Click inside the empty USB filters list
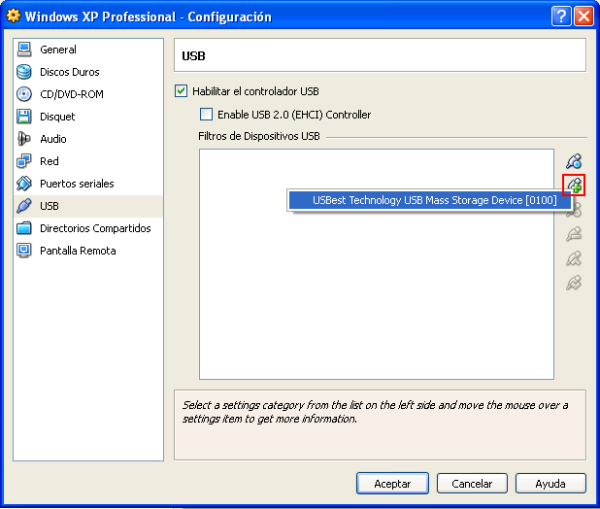This screenshot has width=600, height=509. pyautogui.click(x=375, y=300)
